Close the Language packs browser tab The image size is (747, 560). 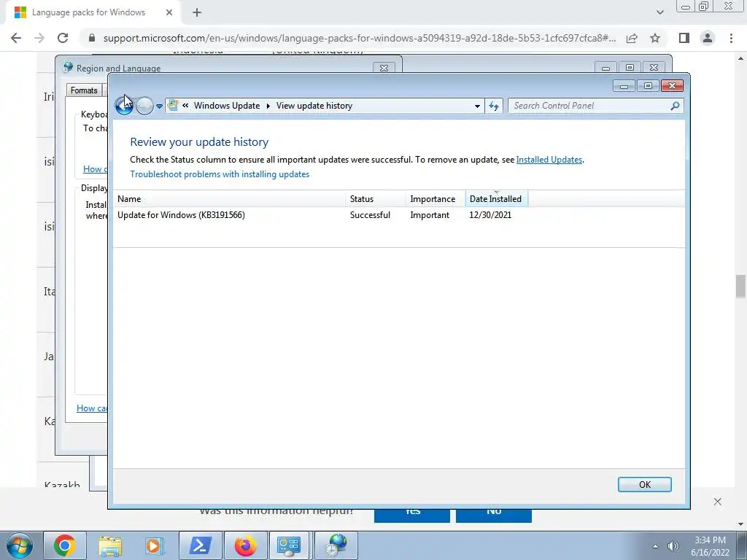pyautogui.click(x=169, y=12)
